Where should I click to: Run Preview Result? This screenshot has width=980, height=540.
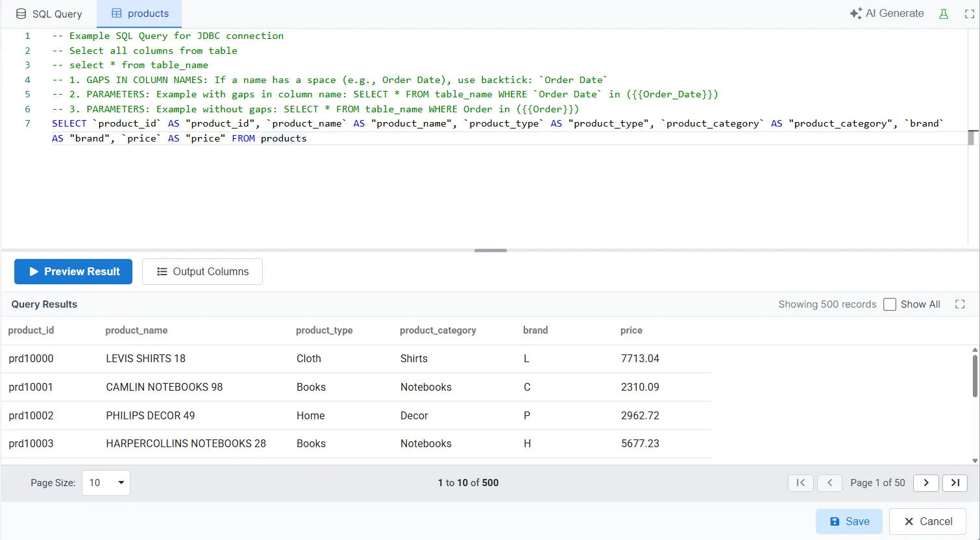73,272
